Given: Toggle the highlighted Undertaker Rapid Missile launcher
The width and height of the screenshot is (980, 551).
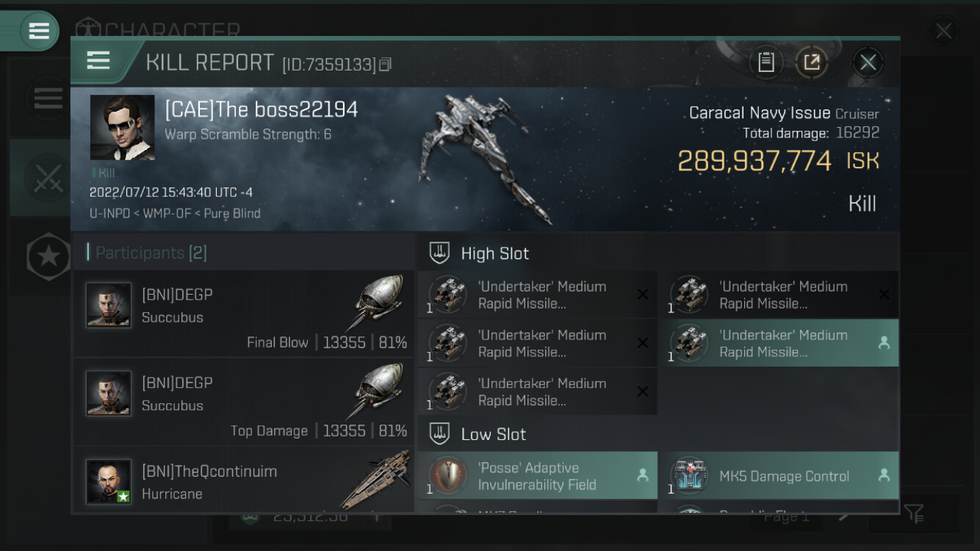Looking at the screenshot, I should 783,343.
